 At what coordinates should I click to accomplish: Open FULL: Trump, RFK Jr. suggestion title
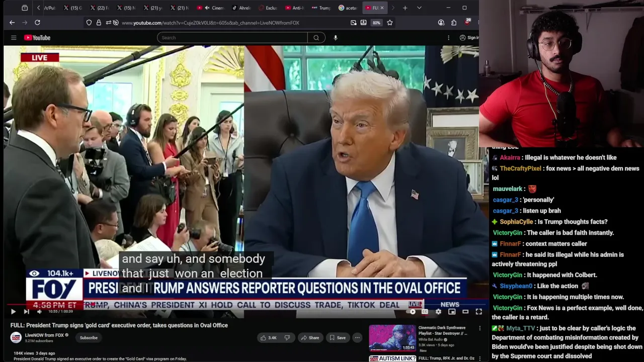pyautogui.click(x=446, y=358)
